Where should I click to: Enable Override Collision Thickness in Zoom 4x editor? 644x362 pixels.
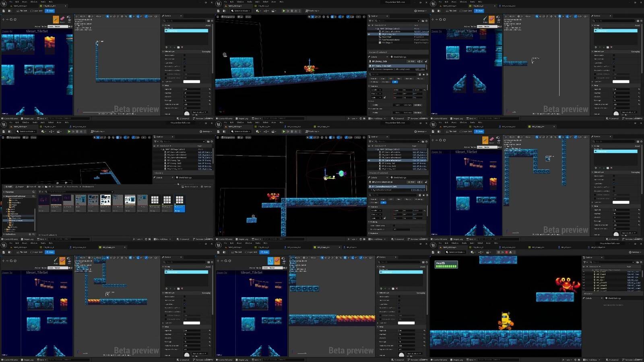[185, 66]
